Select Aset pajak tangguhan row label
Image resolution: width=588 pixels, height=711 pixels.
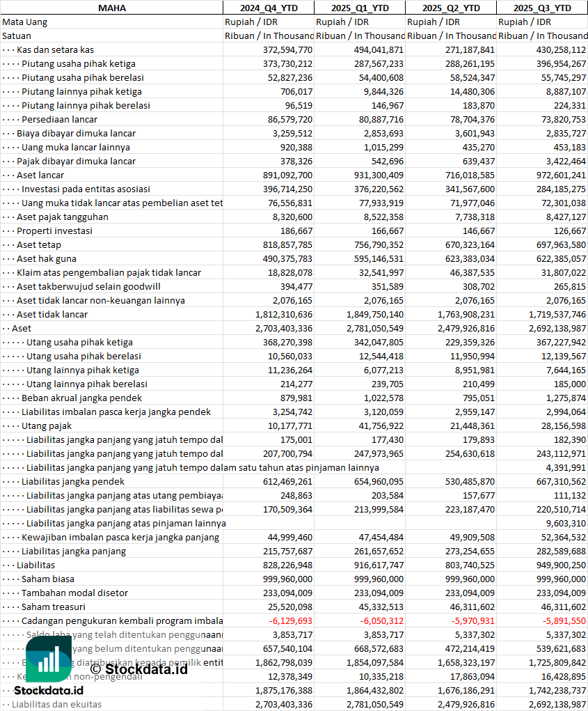pos(63,217)
